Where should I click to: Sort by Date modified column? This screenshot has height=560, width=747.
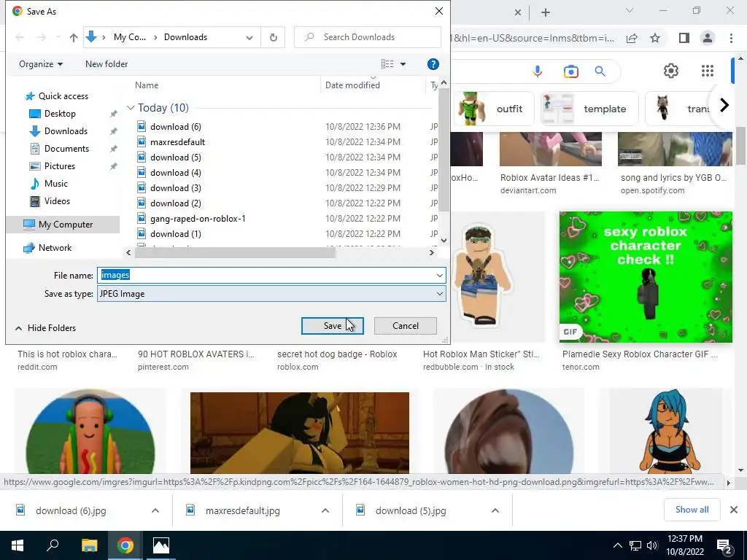pyautogui.click(x=352, y=85)
